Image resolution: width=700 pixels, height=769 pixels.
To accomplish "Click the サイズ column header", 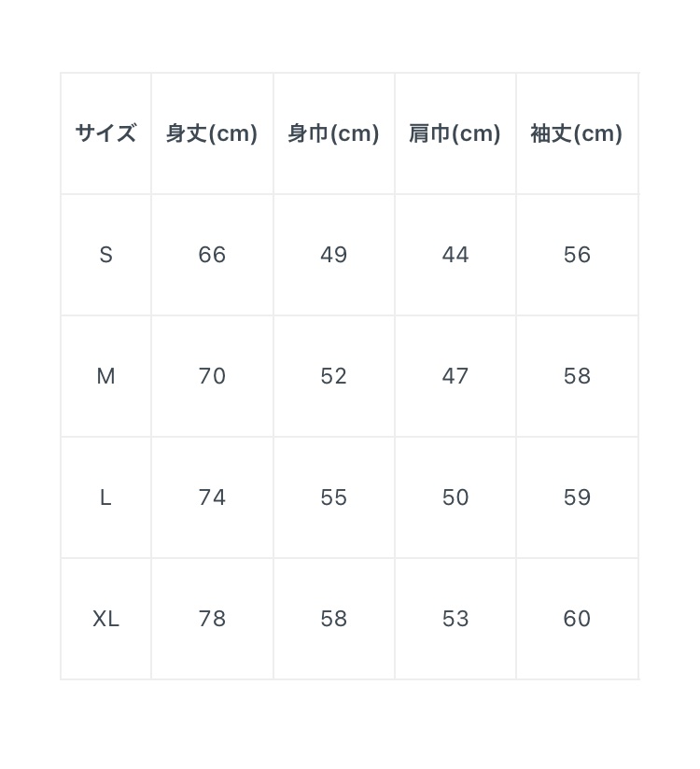I will point(105,133).
